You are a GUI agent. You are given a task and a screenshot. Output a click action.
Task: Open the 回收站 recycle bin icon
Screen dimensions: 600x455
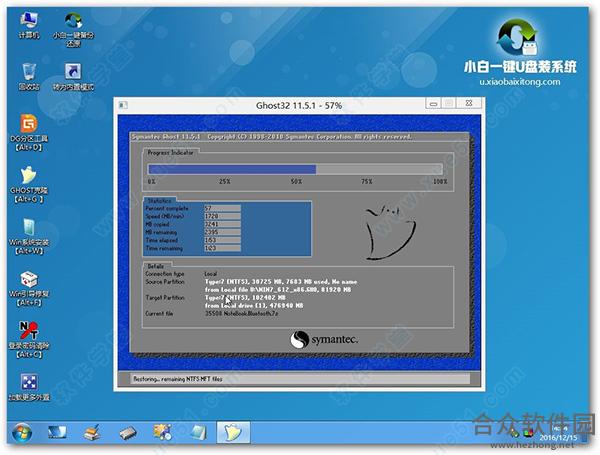point(29,77)
